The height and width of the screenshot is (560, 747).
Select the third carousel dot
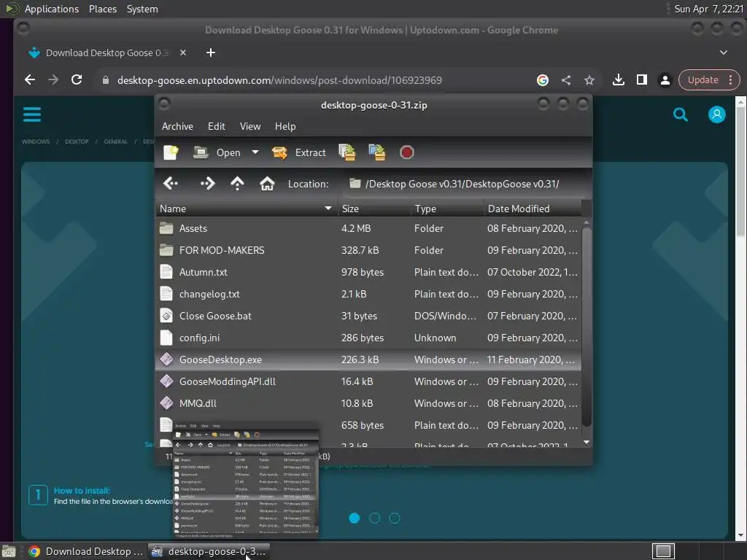coord(395,518)
